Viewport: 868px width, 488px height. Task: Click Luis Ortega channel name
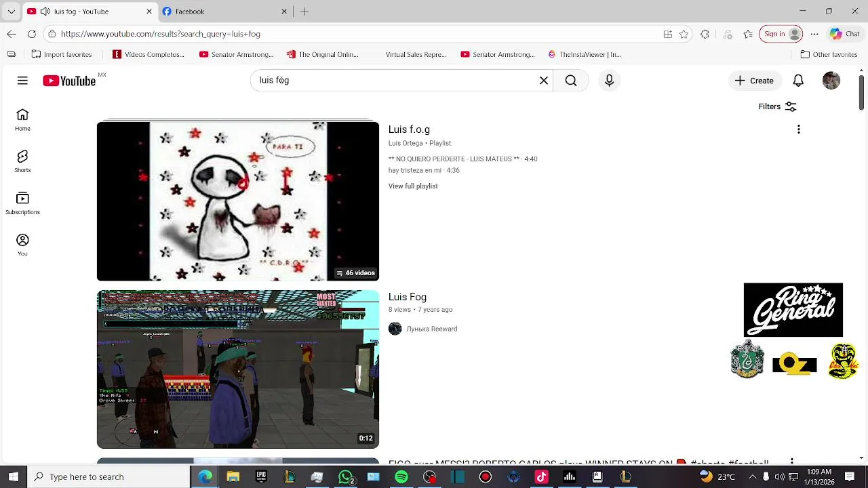(406, 143)
